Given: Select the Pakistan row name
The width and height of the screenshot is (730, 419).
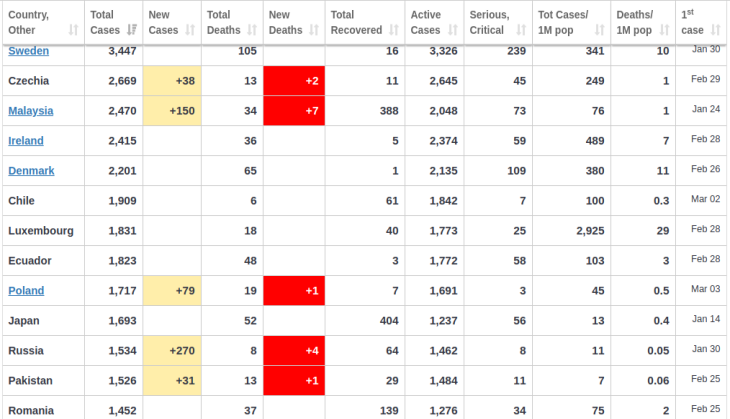Looking at the screenshot, I should [x=30, y=381].
